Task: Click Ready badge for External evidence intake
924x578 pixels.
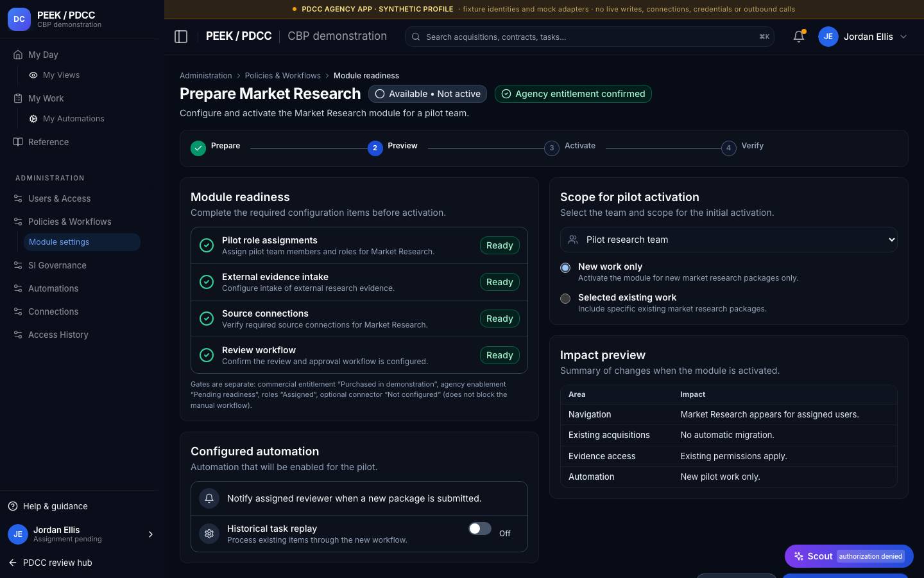Action: coord(499,282)
